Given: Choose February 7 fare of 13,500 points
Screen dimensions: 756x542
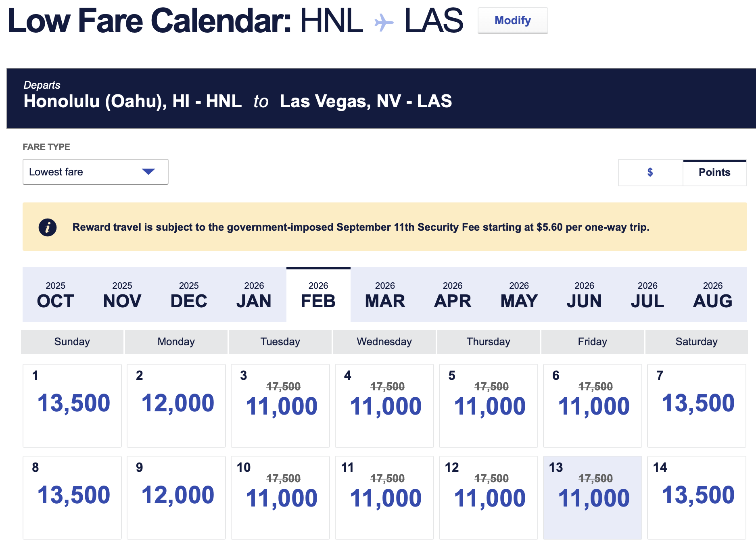Looking at the screenshot, I should [x=697, y=406].
